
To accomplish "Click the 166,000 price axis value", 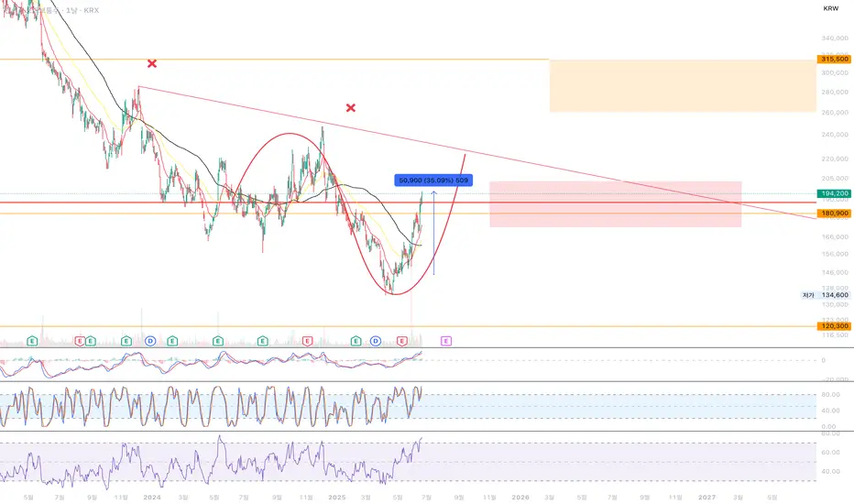I will pyautogui.click(x=835, y=237).
